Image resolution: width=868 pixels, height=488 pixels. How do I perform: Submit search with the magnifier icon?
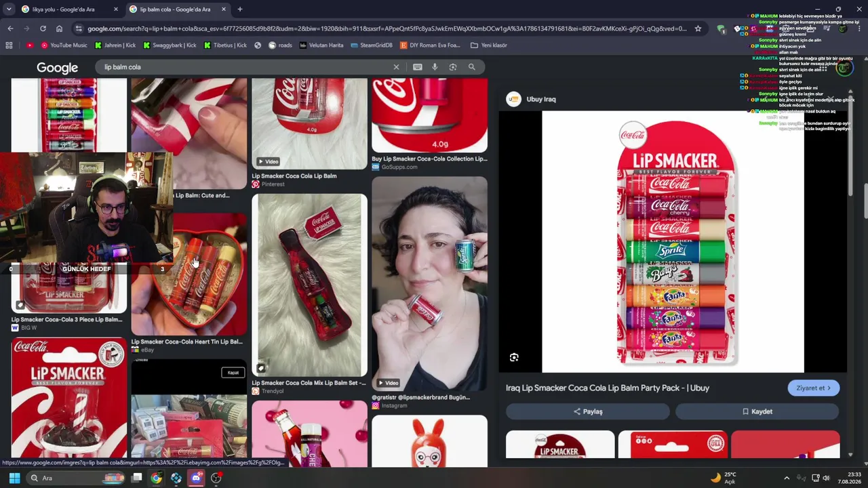click(471, 67)
